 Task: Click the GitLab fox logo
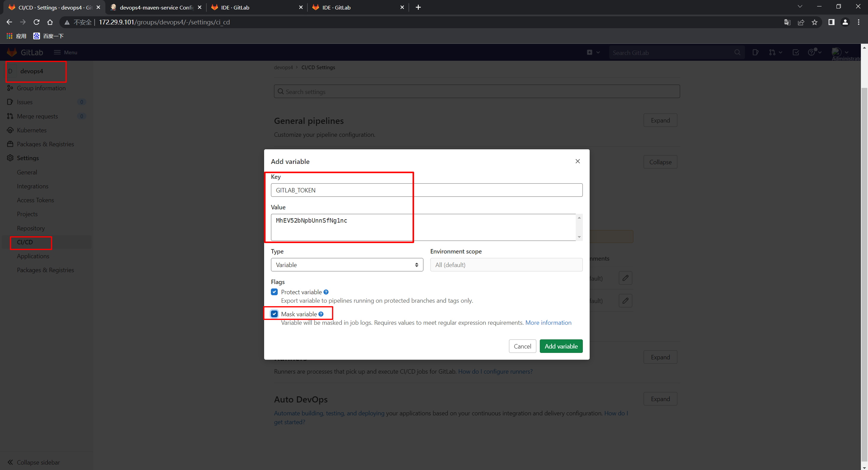[x=12, y=52]
